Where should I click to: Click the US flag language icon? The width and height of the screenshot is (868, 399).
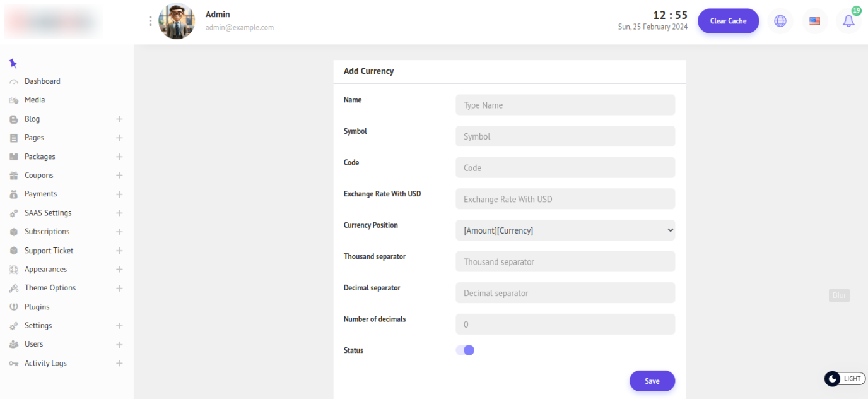tap(814, 21)
